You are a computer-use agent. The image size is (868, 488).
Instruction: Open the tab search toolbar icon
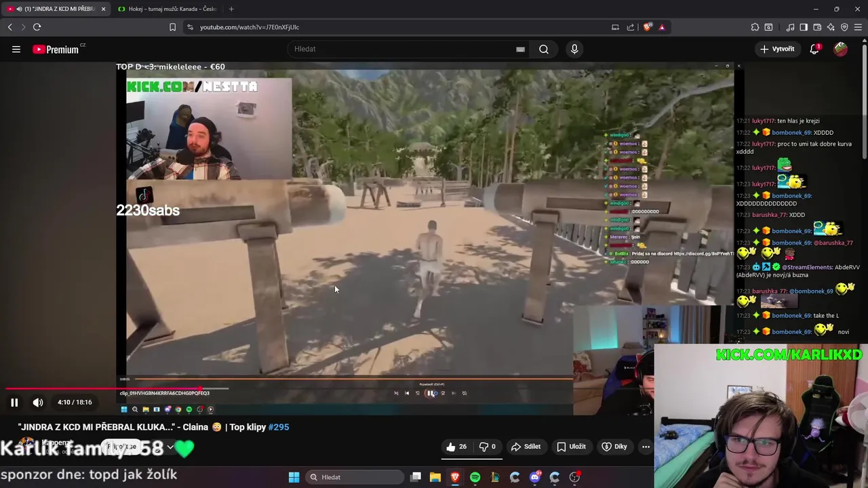pyautogui.click(x=768, y=27)
